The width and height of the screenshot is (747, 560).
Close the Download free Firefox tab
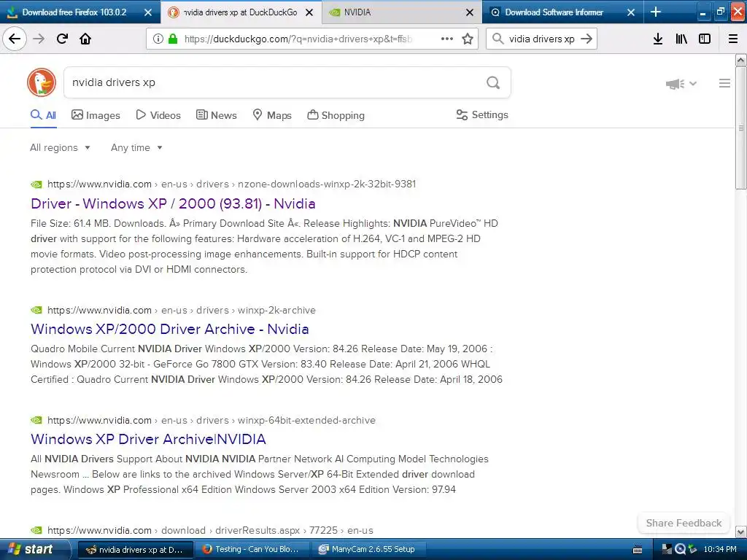(x=148, y=12)
